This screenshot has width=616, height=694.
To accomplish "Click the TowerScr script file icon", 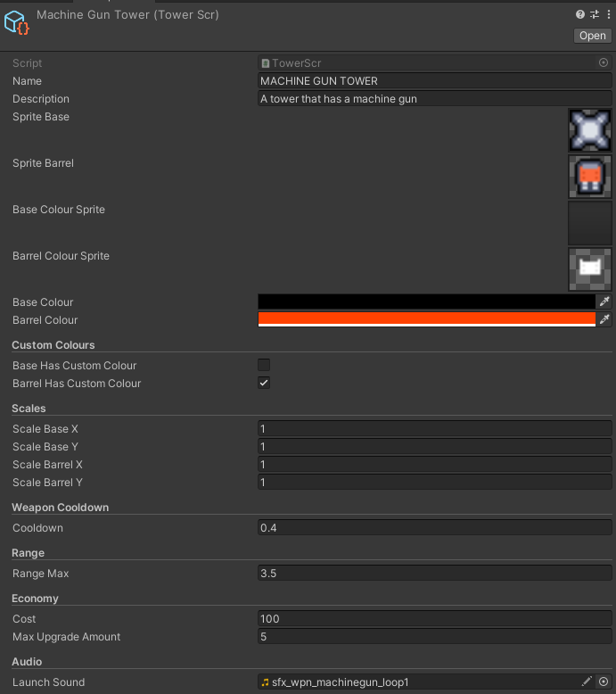I will (266, 63).
